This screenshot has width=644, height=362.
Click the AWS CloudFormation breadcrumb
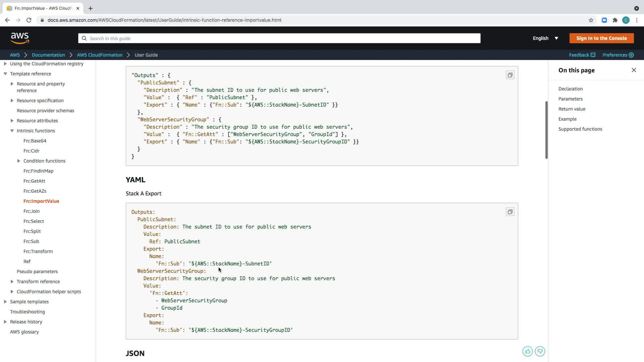click(100, 55)
